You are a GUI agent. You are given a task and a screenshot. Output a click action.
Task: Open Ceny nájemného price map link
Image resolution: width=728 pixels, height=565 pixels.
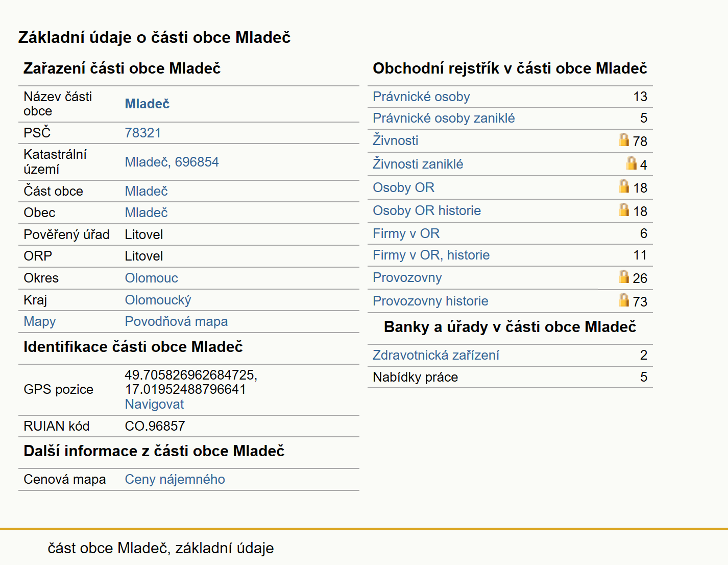[x=175, y=479]
